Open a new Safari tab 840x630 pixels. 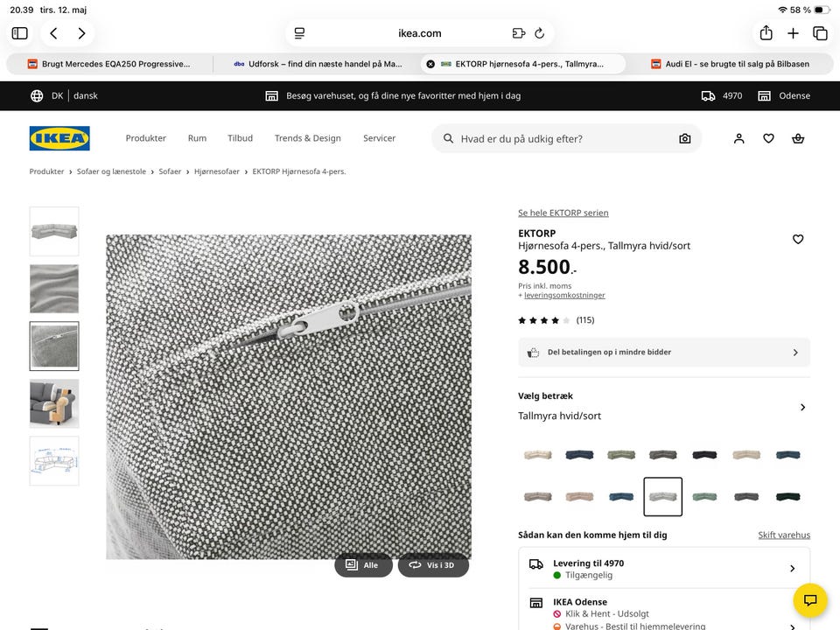coord(793,33)
